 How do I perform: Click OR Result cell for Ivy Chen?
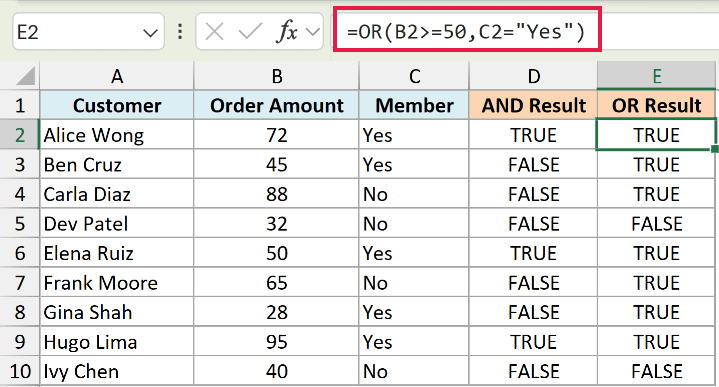[657, 371]
